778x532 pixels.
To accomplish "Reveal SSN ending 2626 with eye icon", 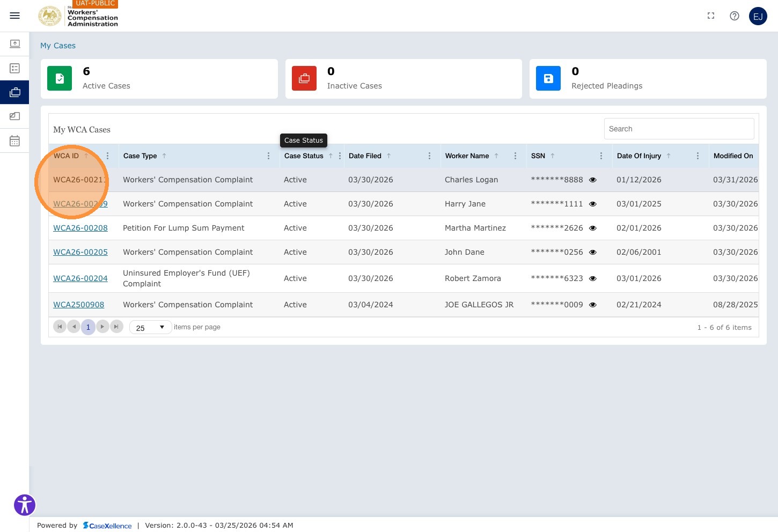I will [x=593, y=228].
